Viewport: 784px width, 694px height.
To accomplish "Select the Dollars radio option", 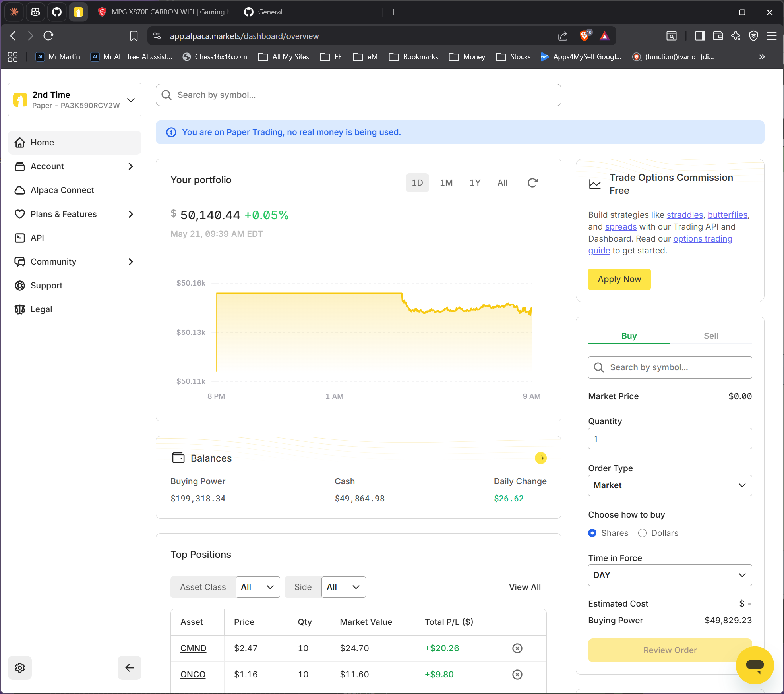I will tap(642, 533).
